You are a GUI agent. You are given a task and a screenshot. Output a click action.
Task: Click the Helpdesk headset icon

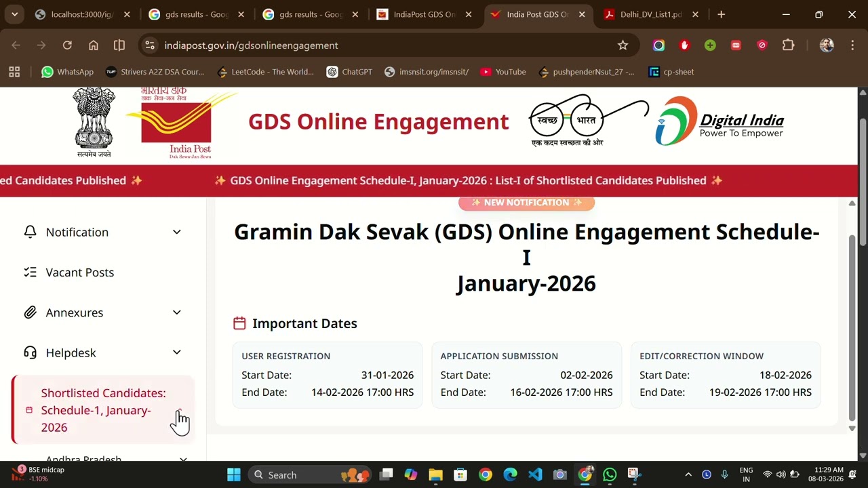(30, 352)
